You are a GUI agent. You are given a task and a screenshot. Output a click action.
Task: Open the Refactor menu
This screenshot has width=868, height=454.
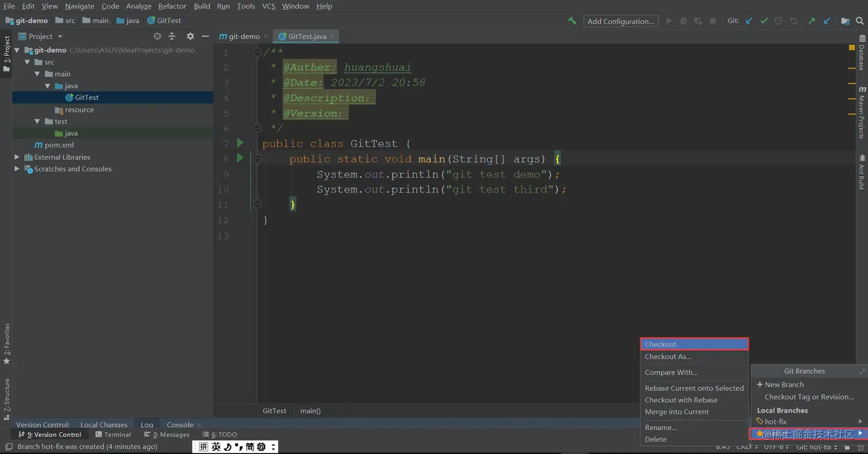172,6
